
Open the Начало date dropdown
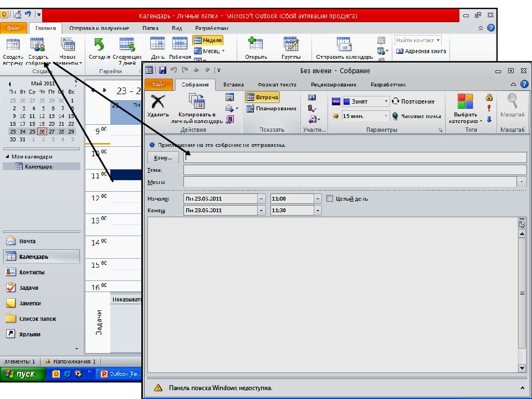(261, 199)
